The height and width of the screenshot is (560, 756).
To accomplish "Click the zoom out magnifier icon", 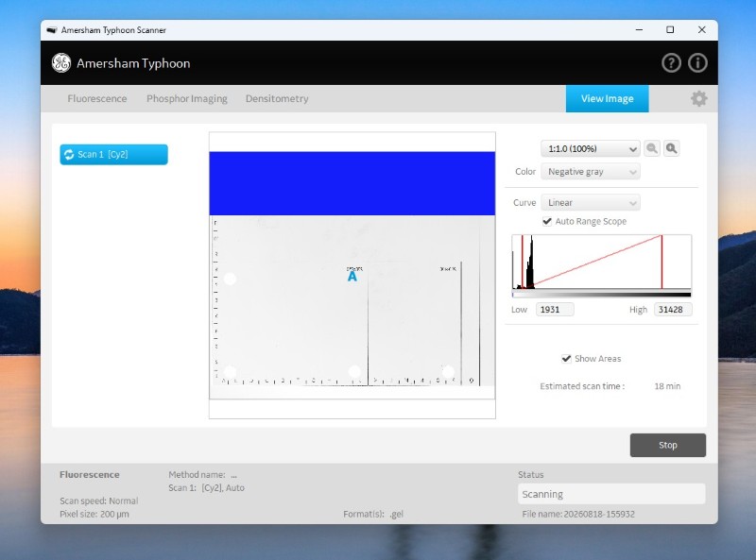I will coord(652,148).
